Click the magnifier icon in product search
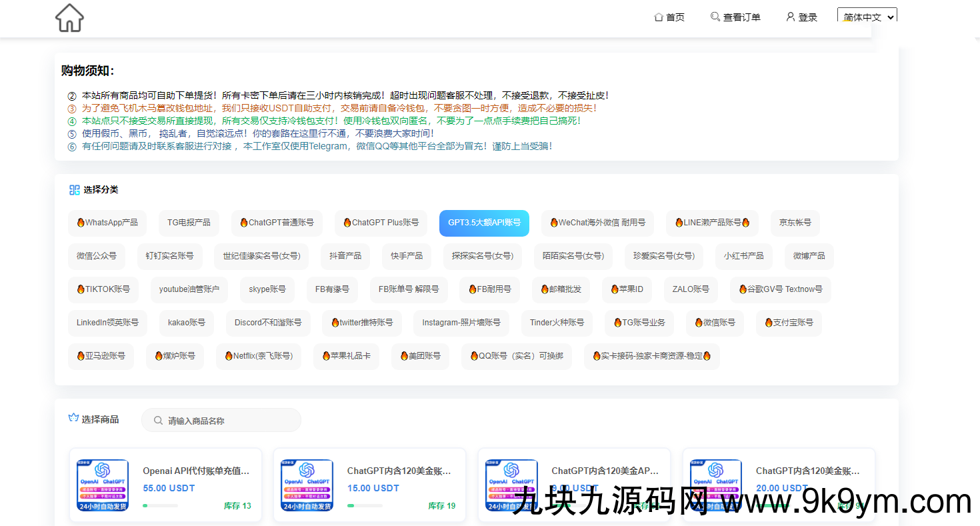 click(x=158, y=421)
